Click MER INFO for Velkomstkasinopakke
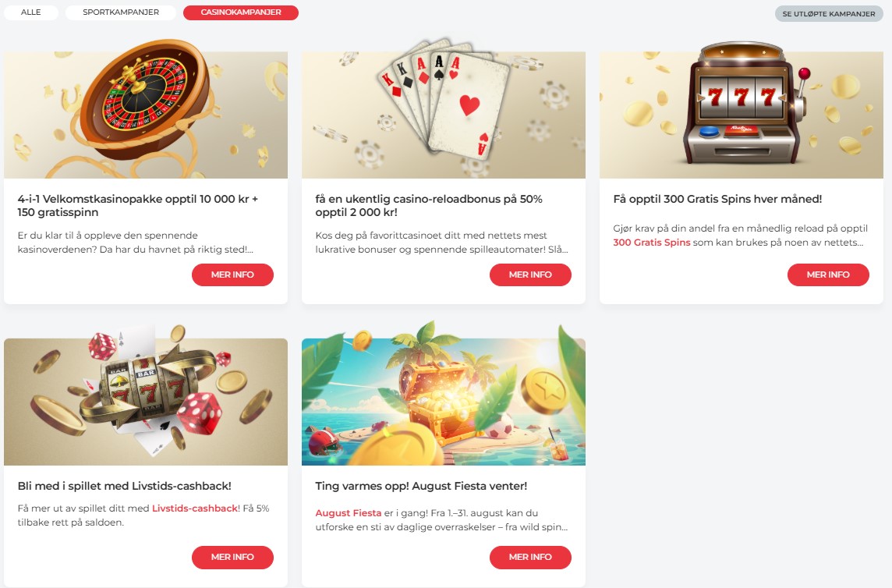Screen dimensions: 892x588 232,275
